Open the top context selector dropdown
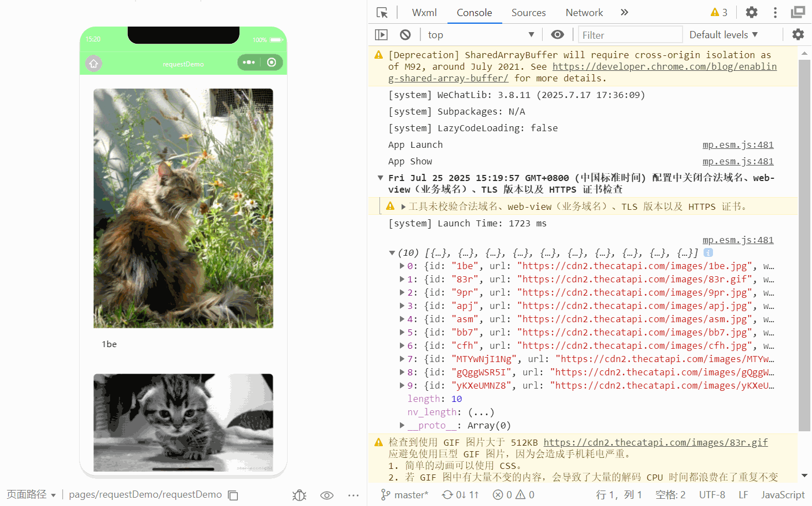The width and height of the screenshot is (812, 506). pyautogui.click(x=481, y=35)
